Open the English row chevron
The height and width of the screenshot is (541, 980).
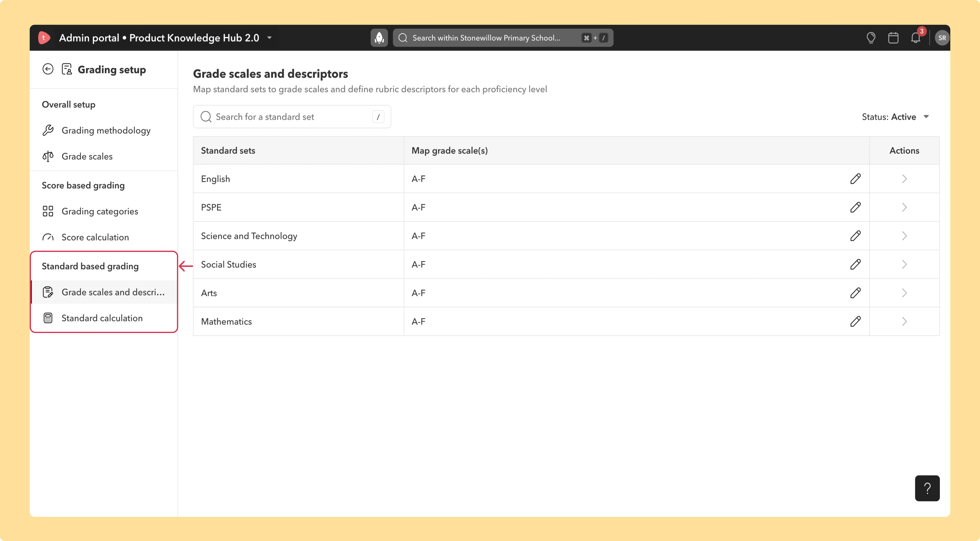904,179
